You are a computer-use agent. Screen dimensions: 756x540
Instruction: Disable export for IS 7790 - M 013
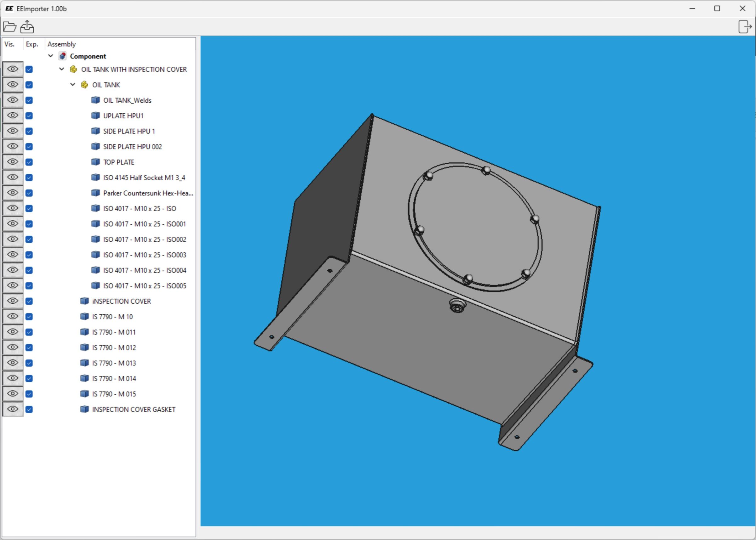[29, 363]
